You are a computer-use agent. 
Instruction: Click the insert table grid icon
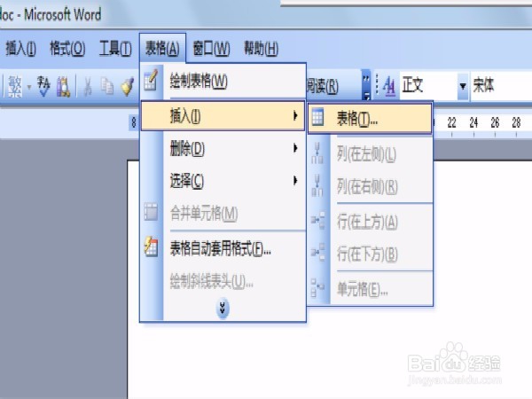[318, 117]
